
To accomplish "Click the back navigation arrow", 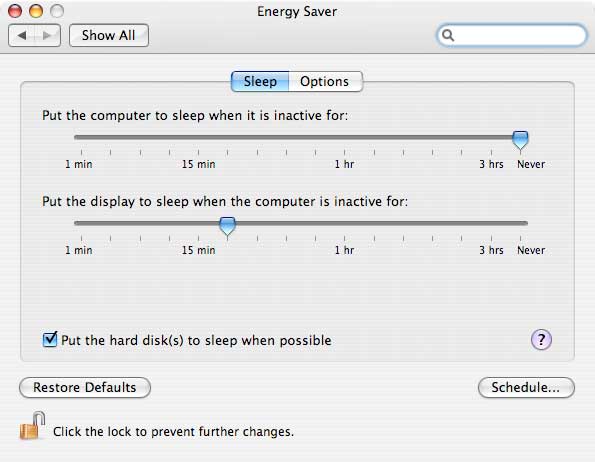I will [x=22, y=36].
